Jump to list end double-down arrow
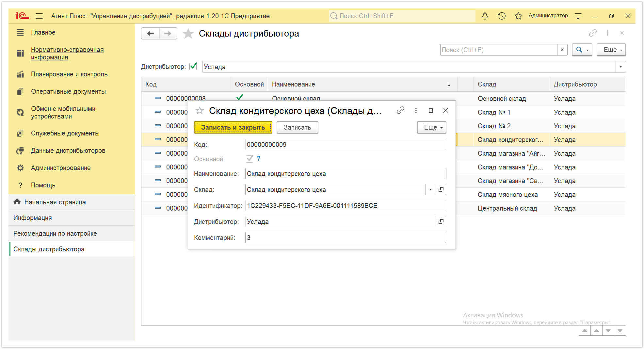The image size is (644, 349). pyautogui.click(x=620, y=331)
